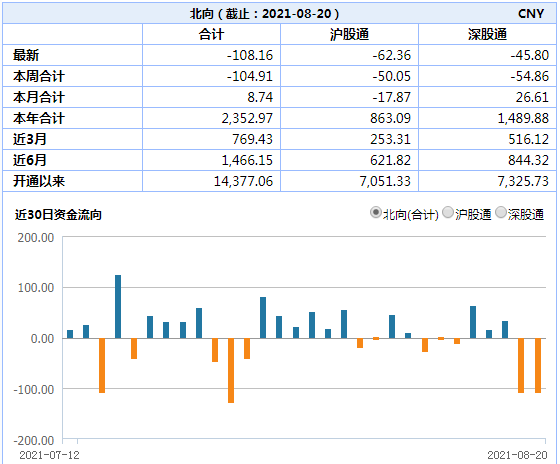Select the 深股通 radio button

[x=501, y=213]
